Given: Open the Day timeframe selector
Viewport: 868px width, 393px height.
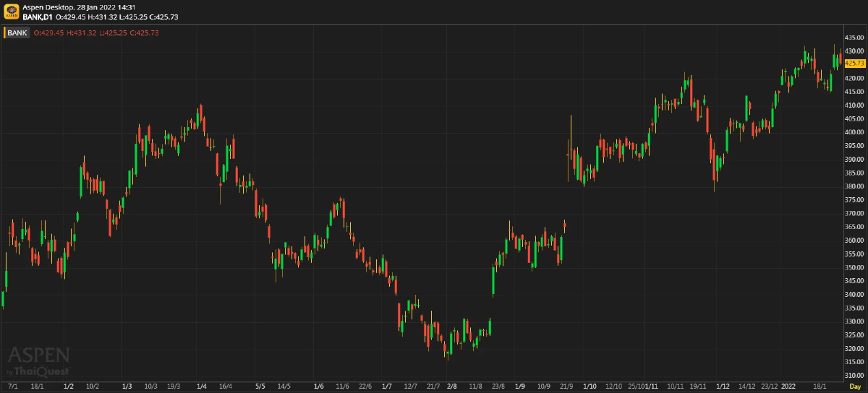Looking at the screenshot, I should (x=855, y=386).
